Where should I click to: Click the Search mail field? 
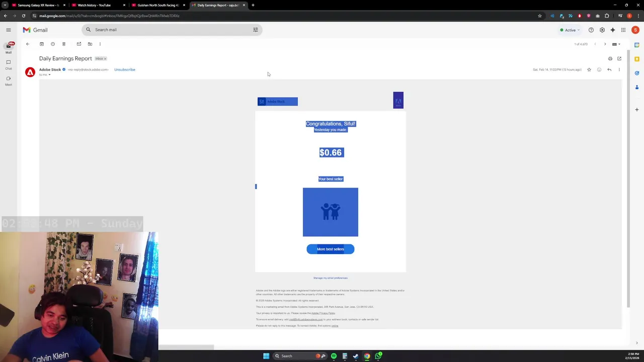click(172, 30)
